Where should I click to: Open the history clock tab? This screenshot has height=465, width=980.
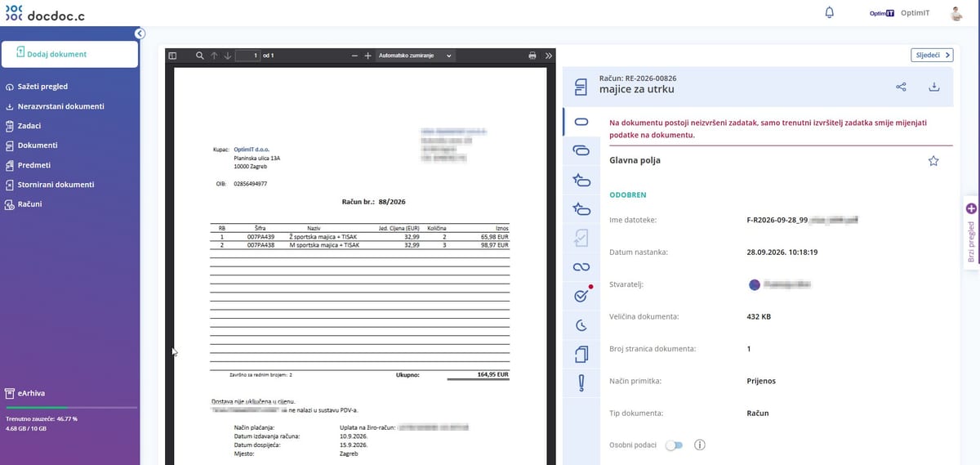581,326
